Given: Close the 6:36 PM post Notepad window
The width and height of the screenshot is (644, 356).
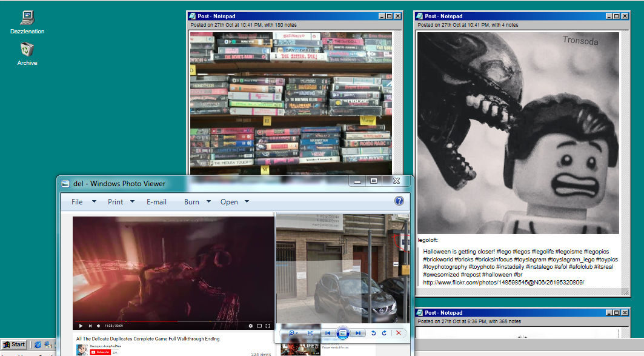Looking at the screenshot, I should pyautogui.click(x=625, y=312).
